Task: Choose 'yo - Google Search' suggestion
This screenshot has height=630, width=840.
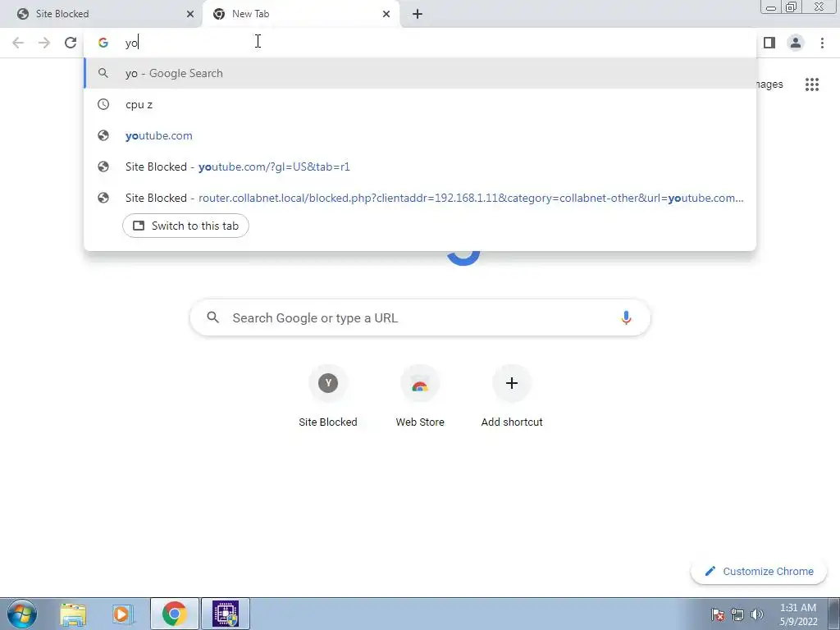Action: (x=420, y=73)
